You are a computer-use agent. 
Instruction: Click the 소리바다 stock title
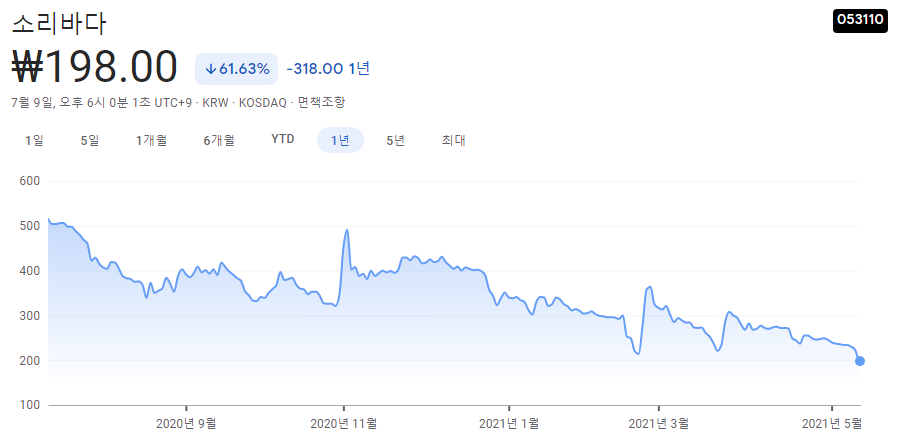pyautogui.click(x=59, y=23)
